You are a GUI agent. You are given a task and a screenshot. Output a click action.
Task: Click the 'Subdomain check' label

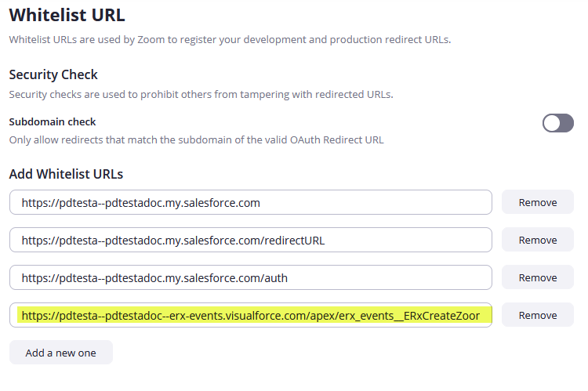pyautogui.click(x=52, y=122)
